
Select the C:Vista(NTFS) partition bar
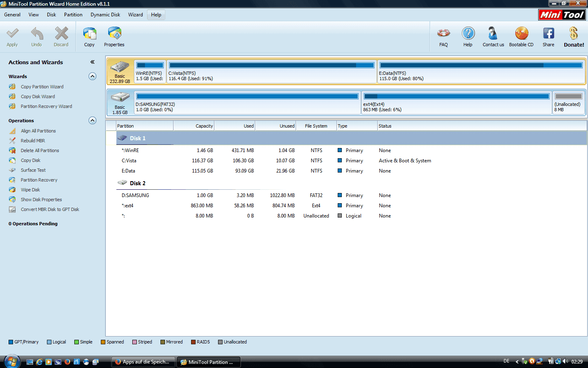pyautogui.click(x=272, y=71)
